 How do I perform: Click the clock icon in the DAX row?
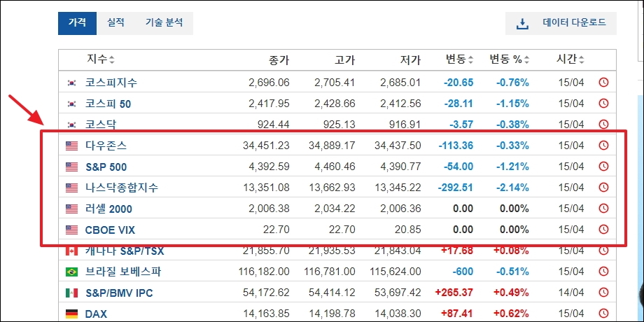coord(603,314)
